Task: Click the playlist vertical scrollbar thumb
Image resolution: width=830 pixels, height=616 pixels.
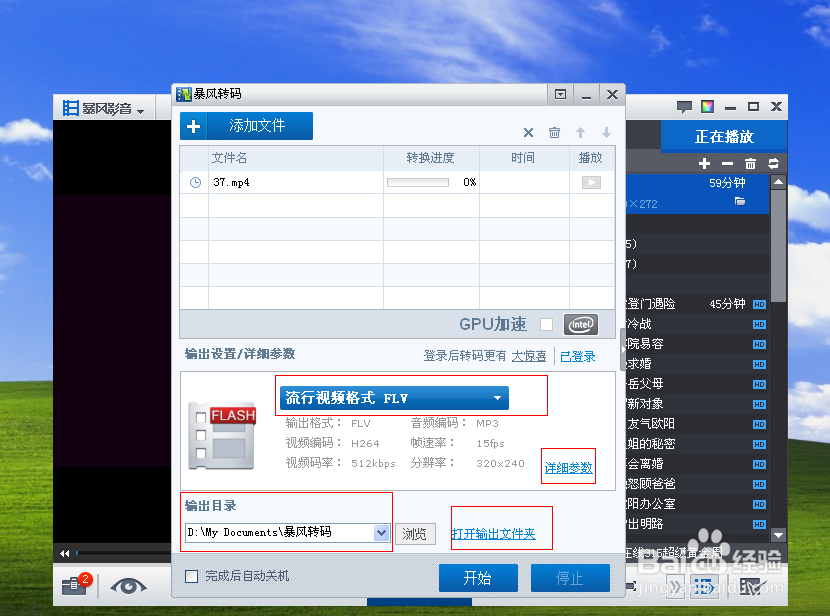Action: coord(778,246)
